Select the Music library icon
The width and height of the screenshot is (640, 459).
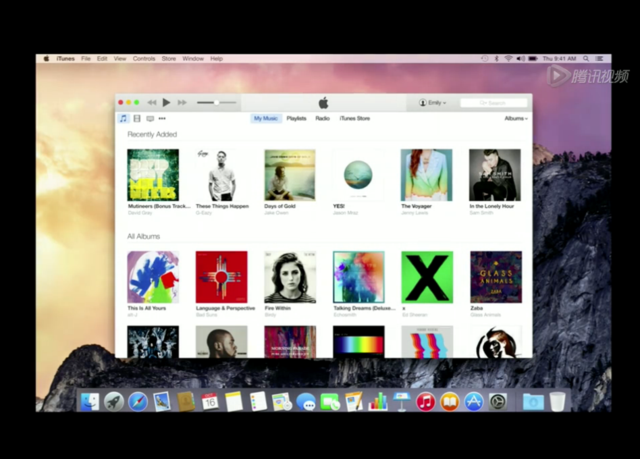[123, 118]
